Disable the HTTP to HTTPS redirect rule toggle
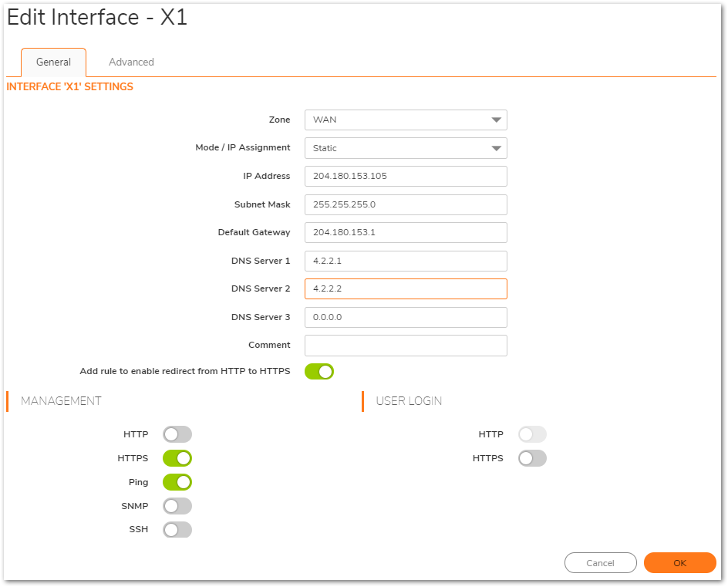Screen dimensions: 728x587 319,372
